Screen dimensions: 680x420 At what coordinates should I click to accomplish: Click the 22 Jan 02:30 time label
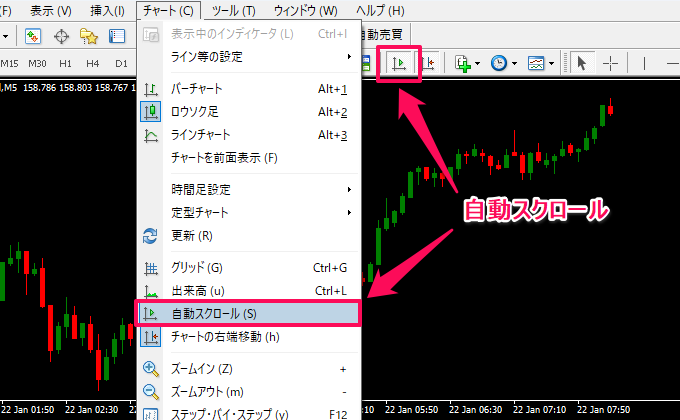pos(92,410)
